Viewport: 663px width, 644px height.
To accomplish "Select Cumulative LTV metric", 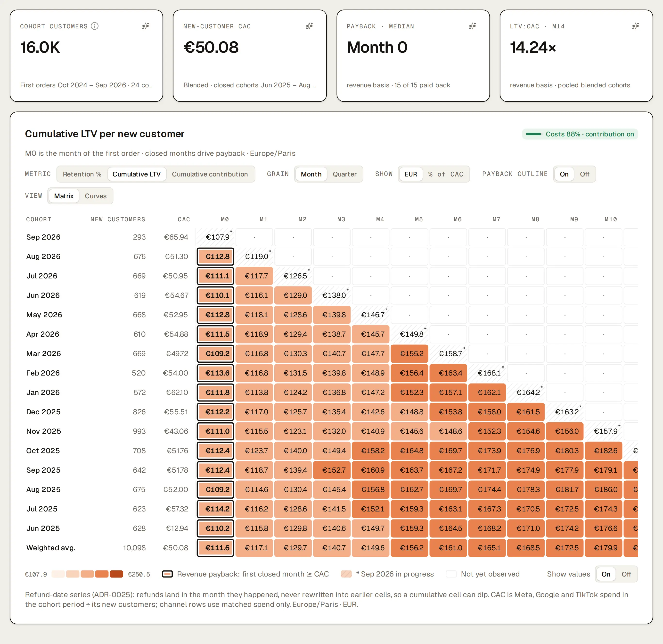I will click(137, 174).
